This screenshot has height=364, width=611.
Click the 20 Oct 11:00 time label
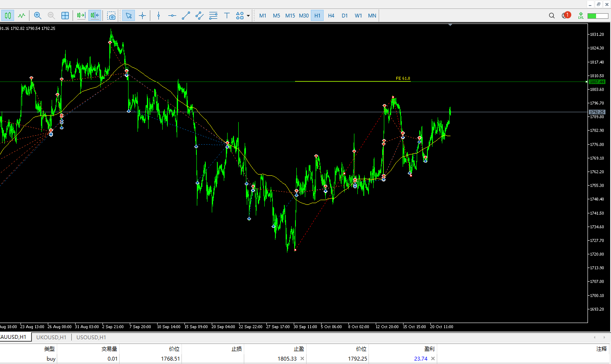pyautogui.click(x=441, y=327)
